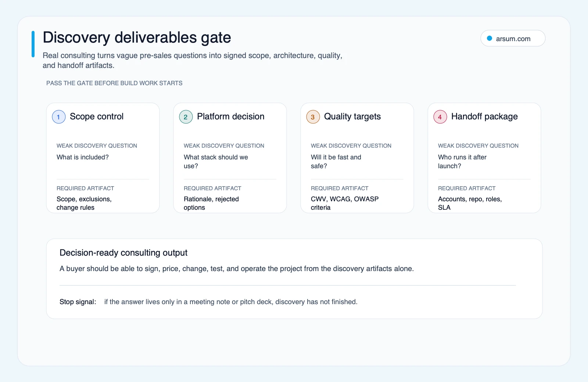Click the 'Scope, exclusions, change rules' artifact text
The height and width of the screenshot is (382, 588).
click(x=84, y=203)
